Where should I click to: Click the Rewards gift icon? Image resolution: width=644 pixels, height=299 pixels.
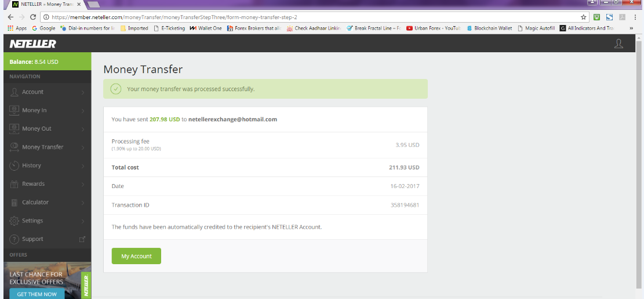pos(14,184)
